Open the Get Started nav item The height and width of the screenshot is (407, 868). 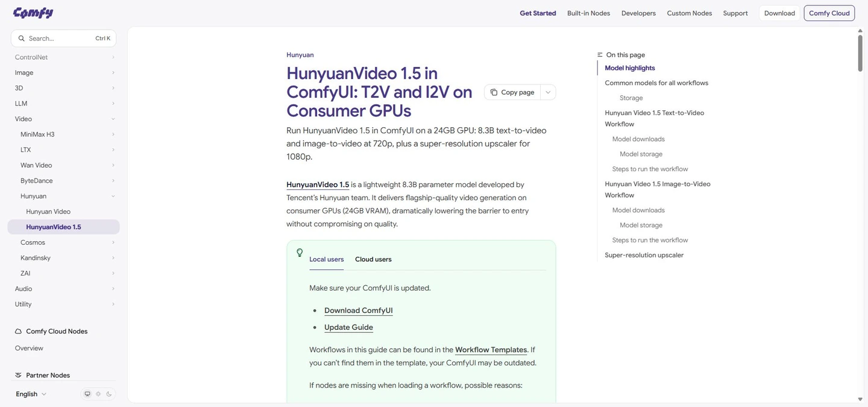[x=538, y=13]
